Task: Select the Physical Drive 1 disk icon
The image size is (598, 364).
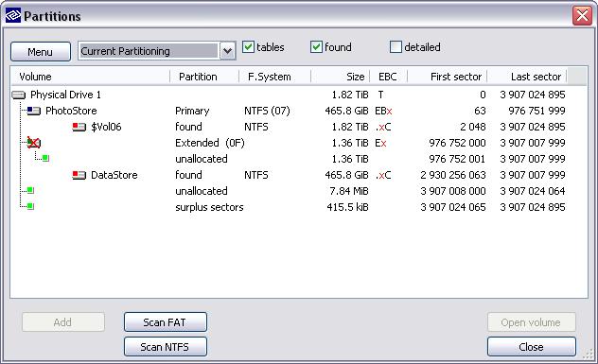Action: [x=19, y=95]
